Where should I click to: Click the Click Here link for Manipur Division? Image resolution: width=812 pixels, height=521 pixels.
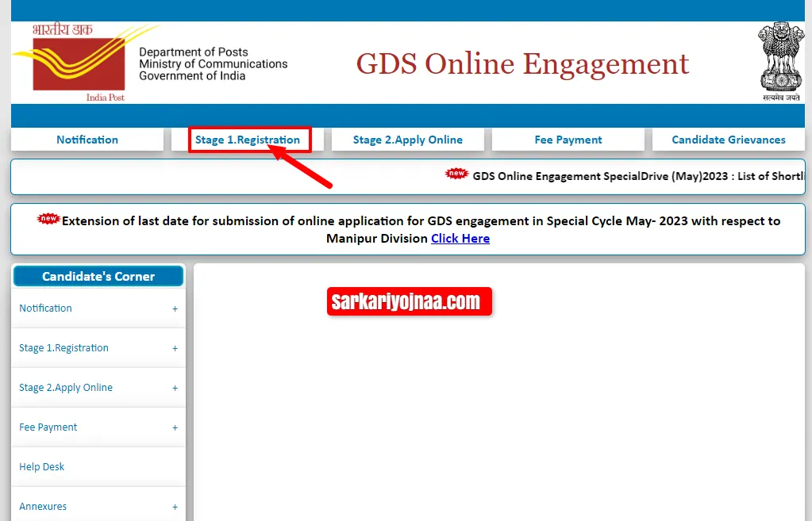pos(460,237)
